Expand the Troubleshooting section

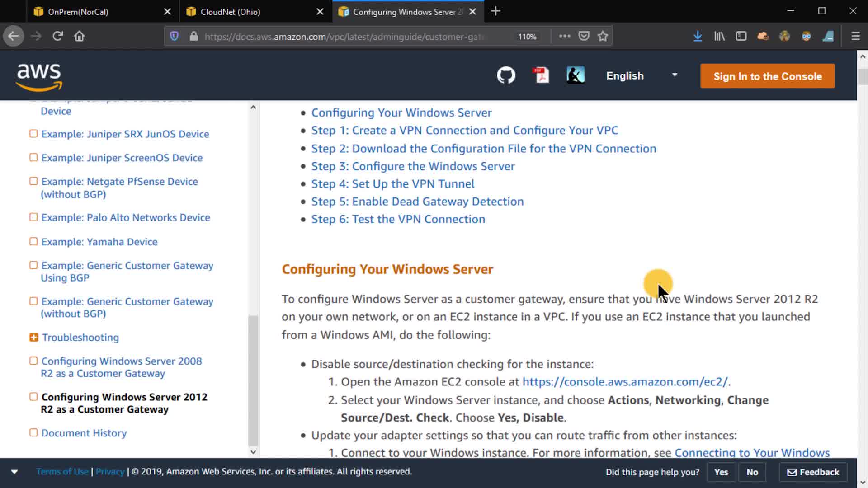[x=34, y=337]
